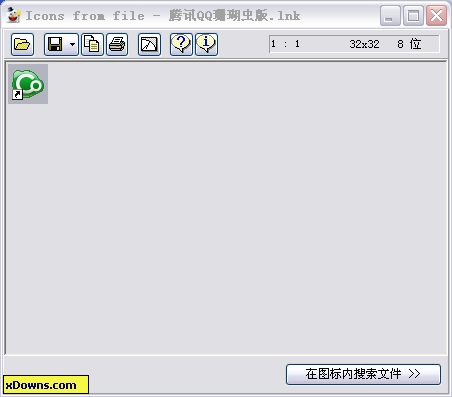452x397 pixels.
Task: Click the snowman app icon in title bar
Action: pyautogui.click(x=13, y=15)
